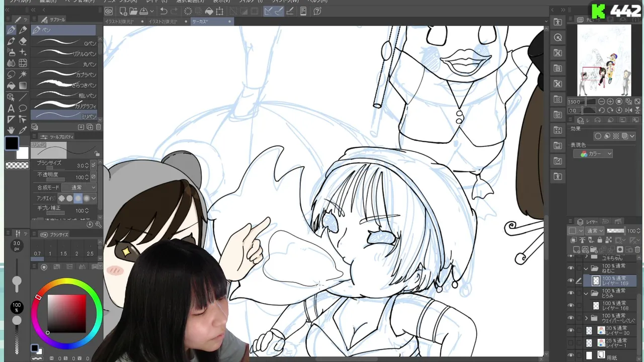Image resolution: width=644 pixels, height=362 pixels.
Task: Select the Blend tool
Action: tap(11, 63)
